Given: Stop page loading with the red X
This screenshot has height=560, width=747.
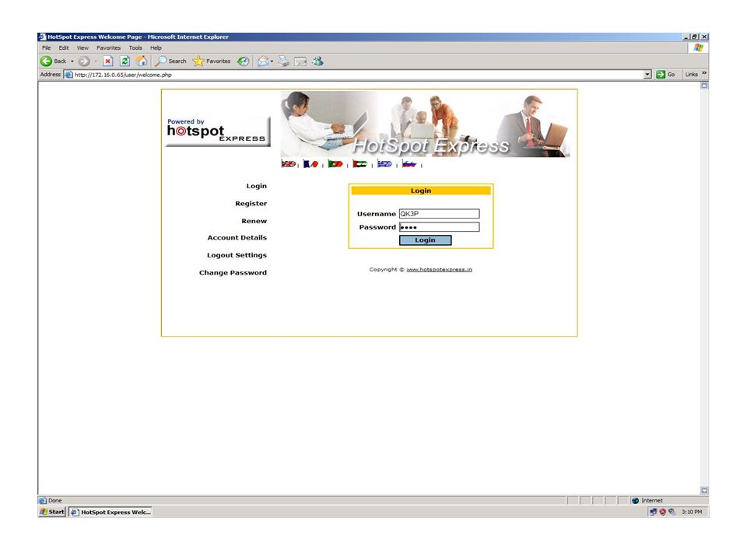Looking at the screenshot, I should click(108, 61).
